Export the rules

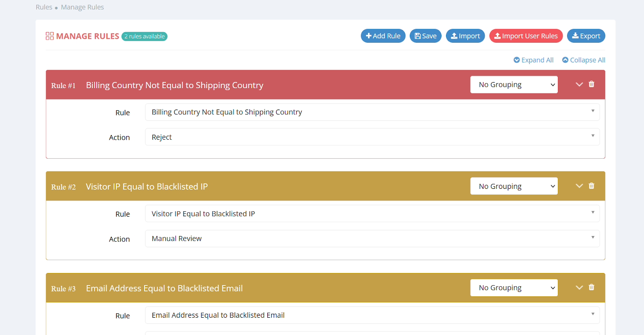point(586,36)
